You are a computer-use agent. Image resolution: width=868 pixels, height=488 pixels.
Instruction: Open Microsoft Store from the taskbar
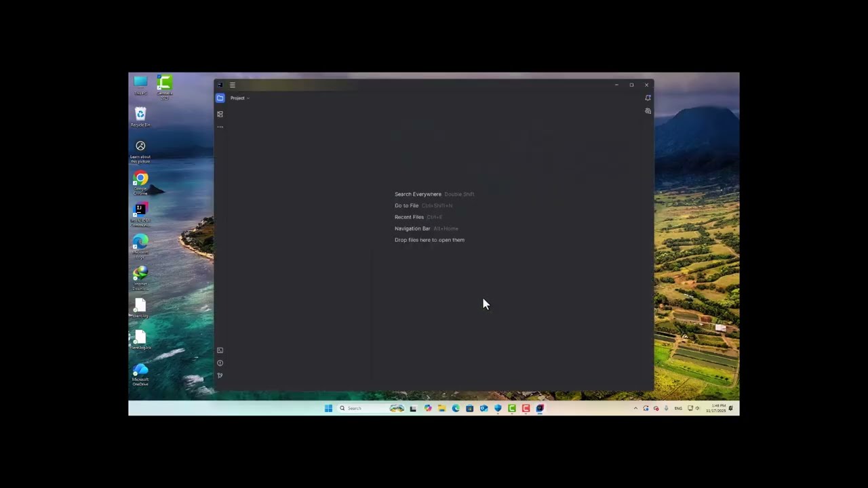click(x=469, y=408)
